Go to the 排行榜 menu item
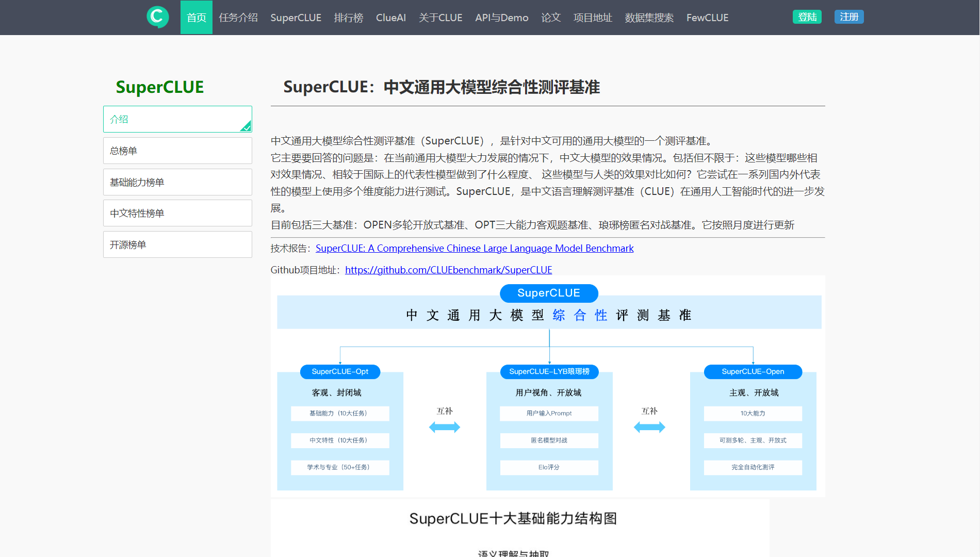The width and height of the screenshot is (980, 557). pyautogui.click(x=349, y=18)
